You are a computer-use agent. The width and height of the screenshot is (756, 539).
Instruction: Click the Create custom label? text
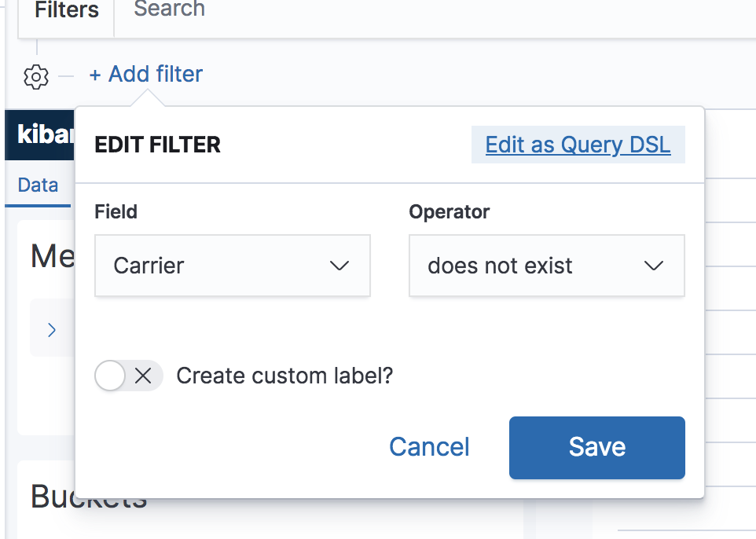click(x=284, y=376)
